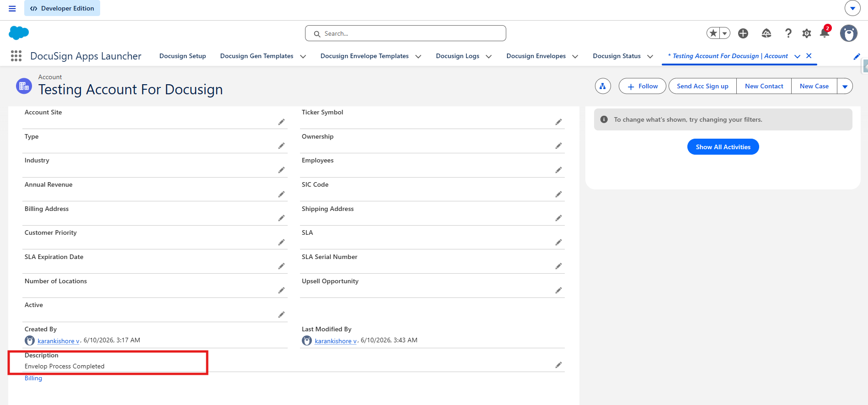
Task: Click the Billing link below Description
Action: point(33,378)
